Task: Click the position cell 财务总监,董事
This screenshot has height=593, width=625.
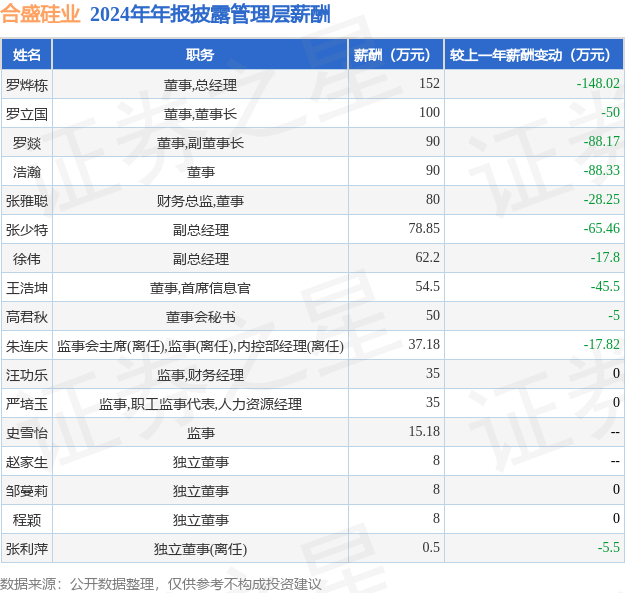Action: (200, 201)
